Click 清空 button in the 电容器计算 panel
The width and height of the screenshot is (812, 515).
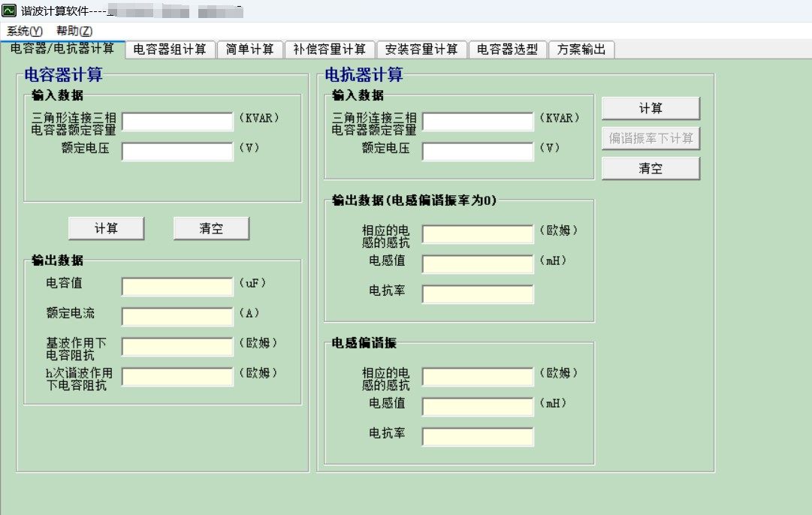(211, 228)
